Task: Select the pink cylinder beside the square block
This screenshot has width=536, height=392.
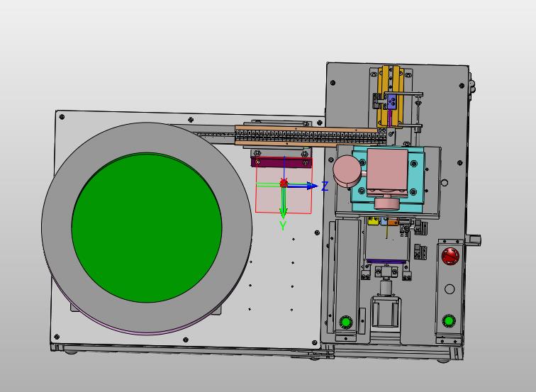Action: (x=347, y=171)
